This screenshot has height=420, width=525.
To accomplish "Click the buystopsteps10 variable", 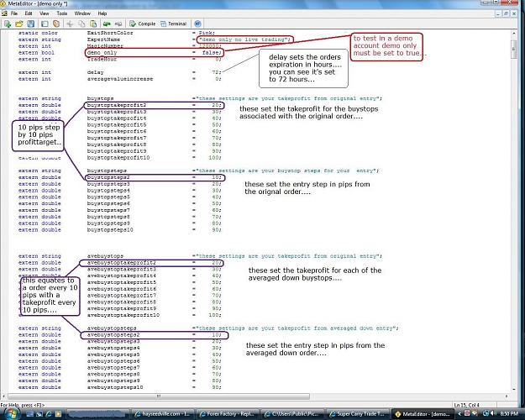I will pos(110,230).
